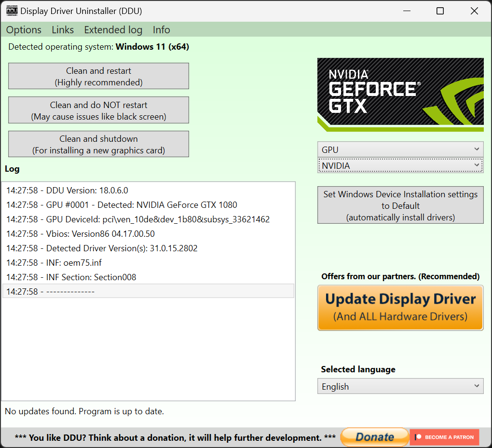Select the Vbios Version86 log line

(x=148, y=234)
